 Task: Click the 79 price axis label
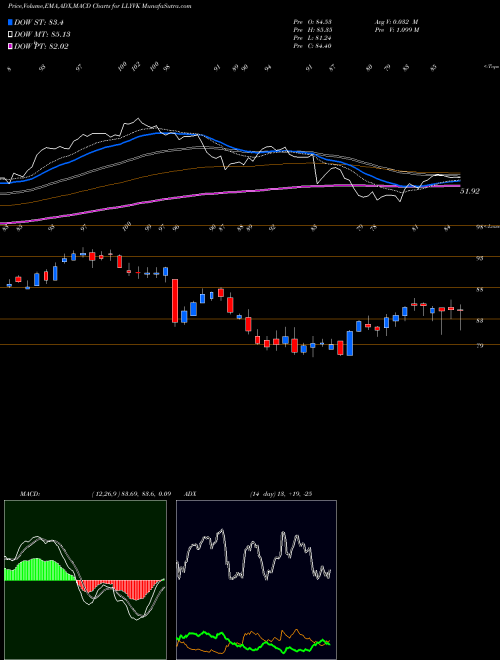[479, 346]
